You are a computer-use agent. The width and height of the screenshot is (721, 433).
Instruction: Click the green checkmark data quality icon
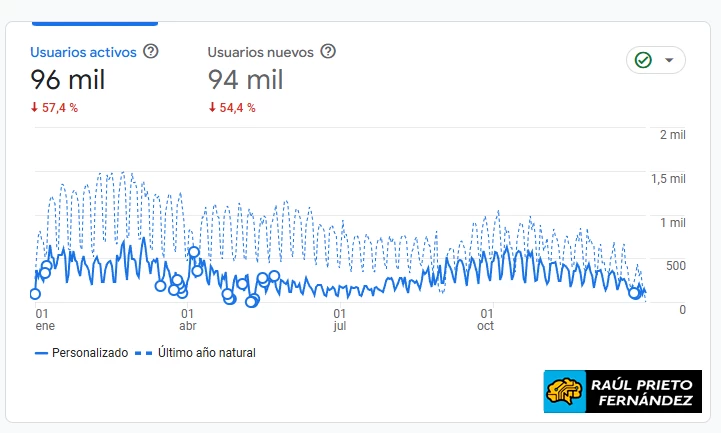point(643,60)
